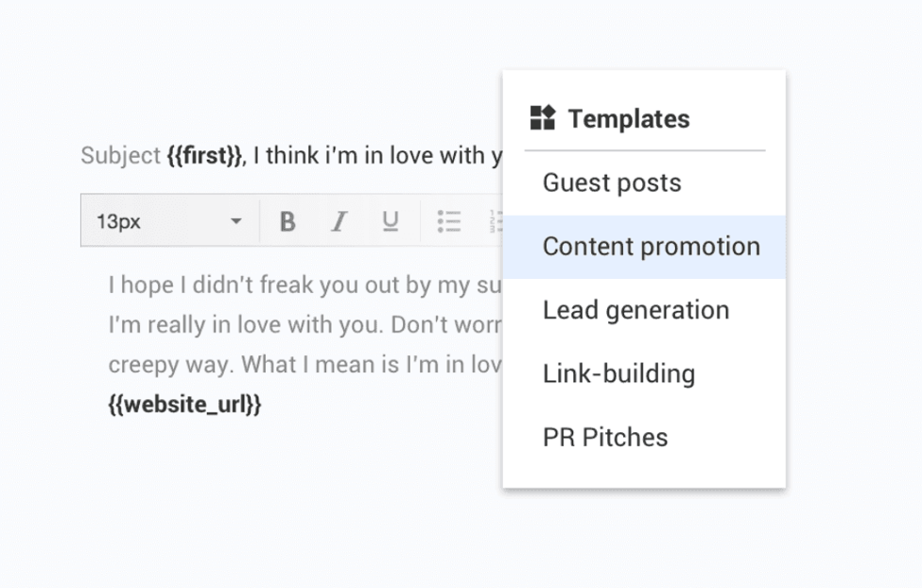Toggle bold formatting
The height and width of the screenshot is (588, 922).
287,222
